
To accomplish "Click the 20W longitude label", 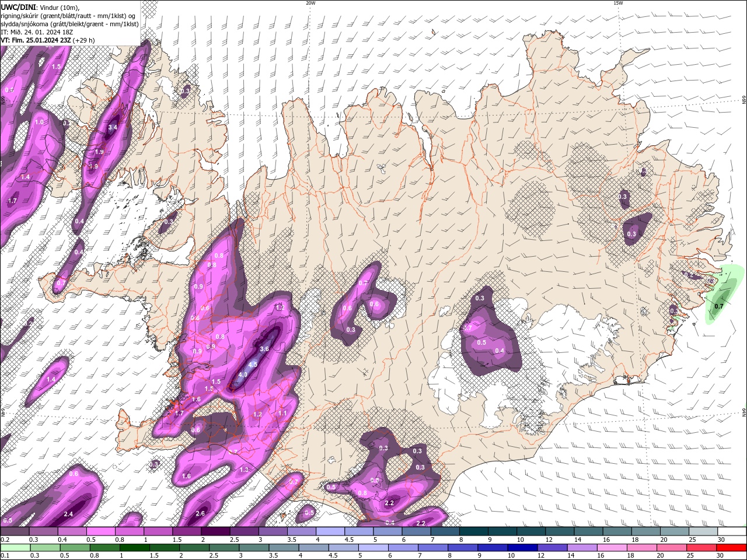I will pyautogui.click(x=310, y=3).
